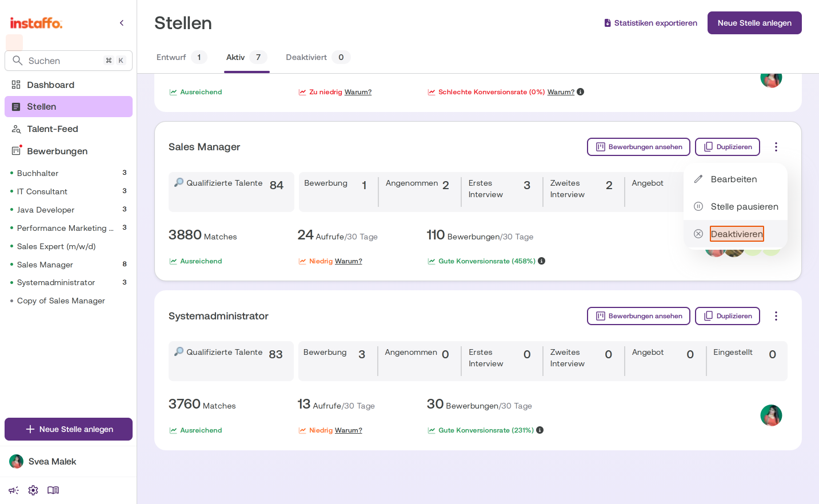This screenshot has width=819, height=504.
Task: Click Warum? under Systemadministrator Aufrufe
Action: 349,430
